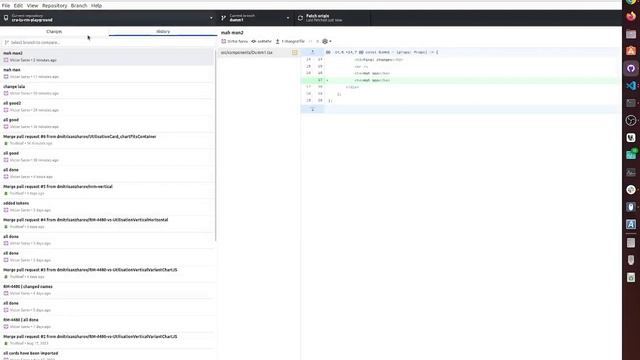
Task: Click the repository icon in the toolbar
Action: [x=6, y=18]
